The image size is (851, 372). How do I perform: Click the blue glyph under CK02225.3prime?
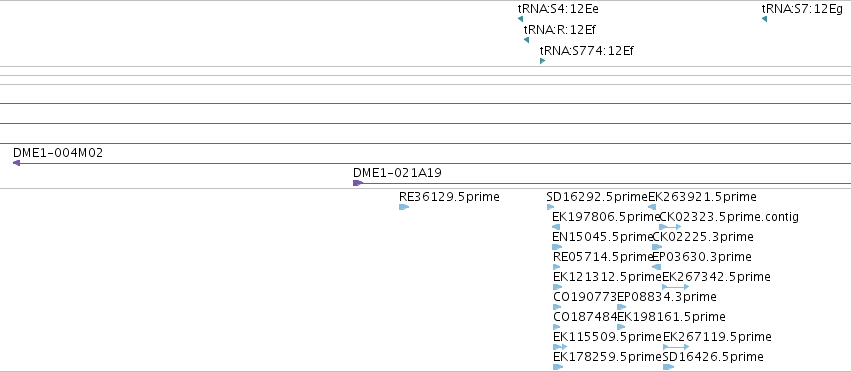[x=657, y=247]
